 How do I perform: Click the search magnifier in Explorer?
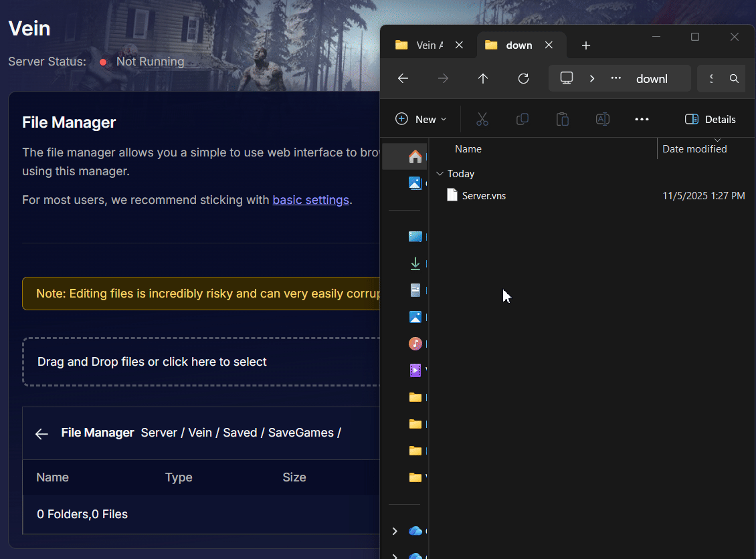pos(734,79)
